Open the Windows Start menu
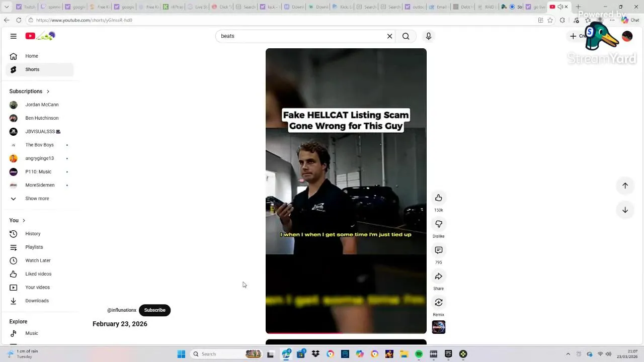 [181, 354]
